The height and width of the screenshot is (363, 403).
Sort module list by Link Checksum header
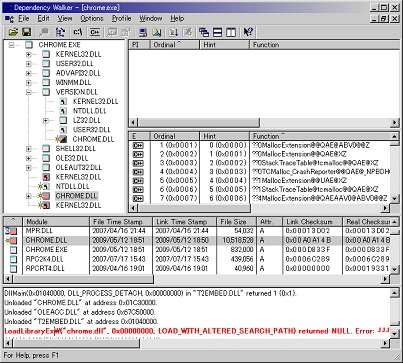pyautogui.click(x=312, y=222)
